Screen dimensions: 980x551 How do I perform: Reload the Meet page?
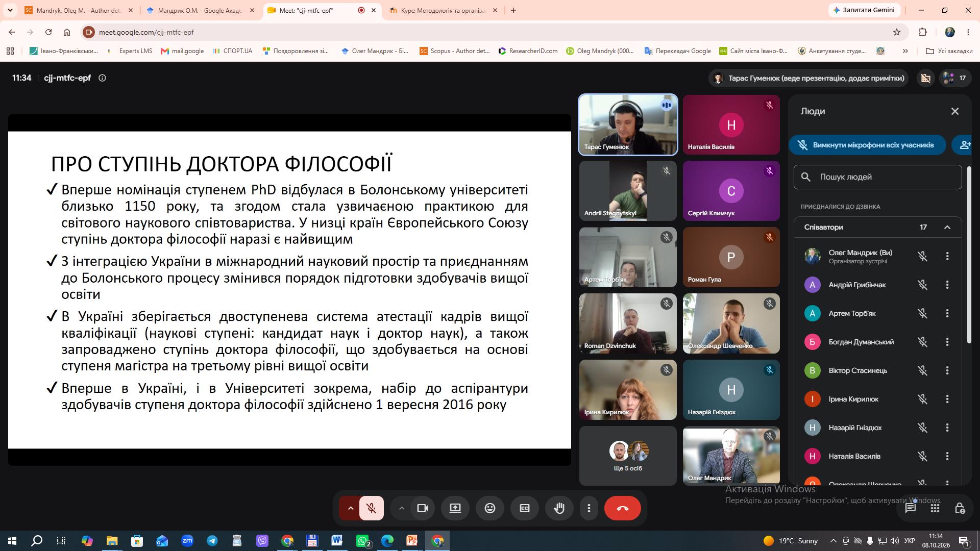point(48,32)
